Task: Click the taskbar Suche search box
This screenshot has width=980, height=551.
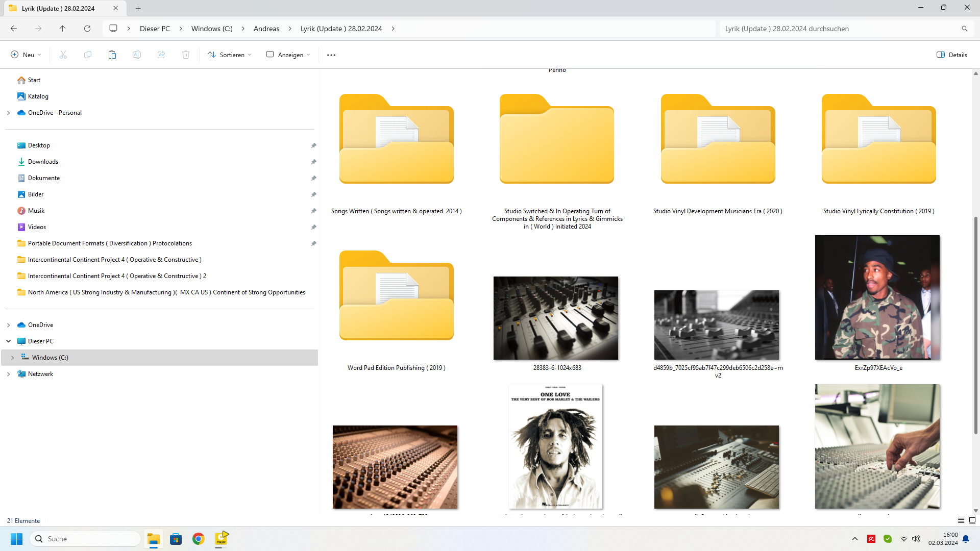Action: [x=85, y=539]
